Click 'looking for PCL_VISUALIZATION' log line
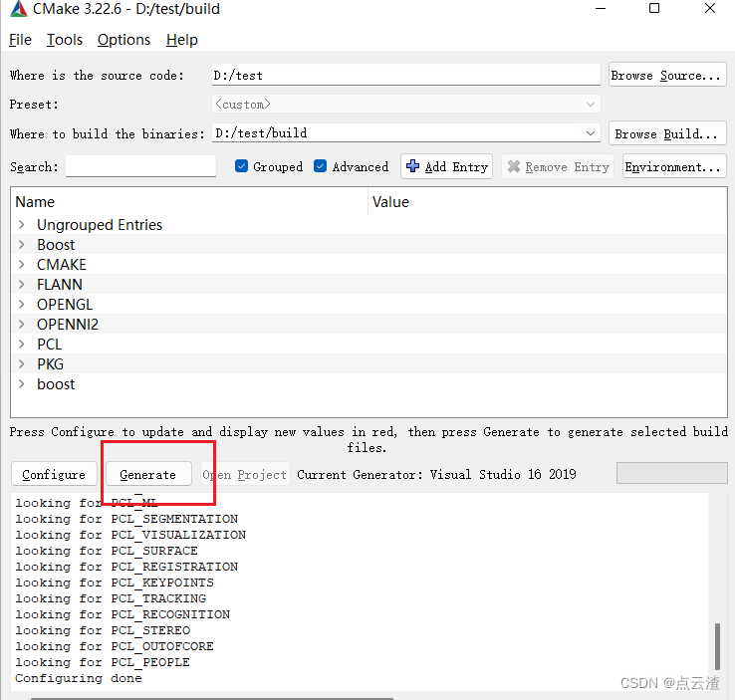The width and height of the screenshot is (735, 700). pos(130,535)
